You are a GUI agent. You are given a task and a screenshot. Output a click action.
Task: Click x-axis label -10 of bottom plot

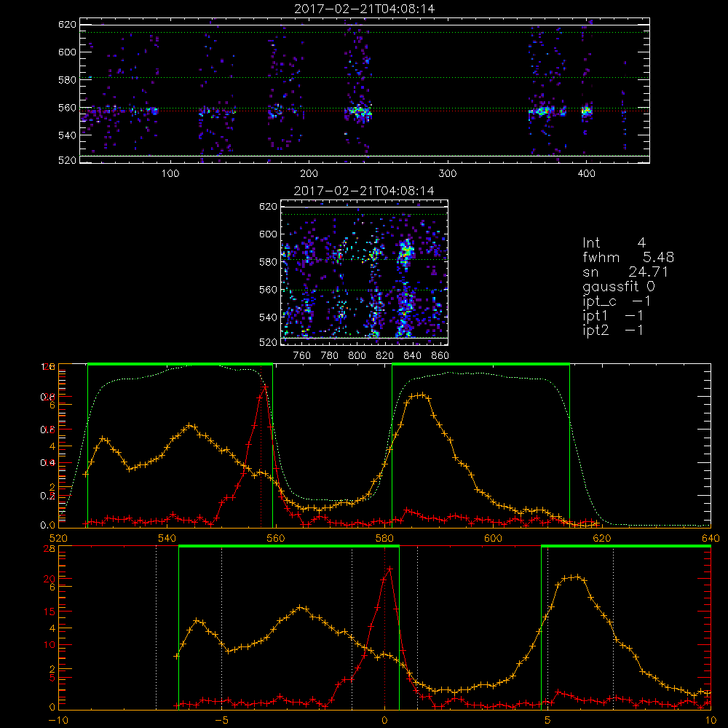pos(58,720)
